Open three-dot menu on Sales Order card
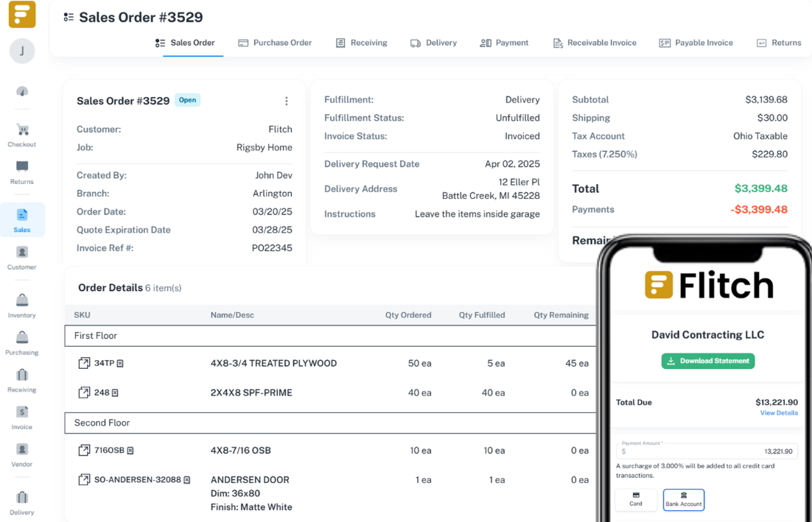 click(x=287, y=101)
